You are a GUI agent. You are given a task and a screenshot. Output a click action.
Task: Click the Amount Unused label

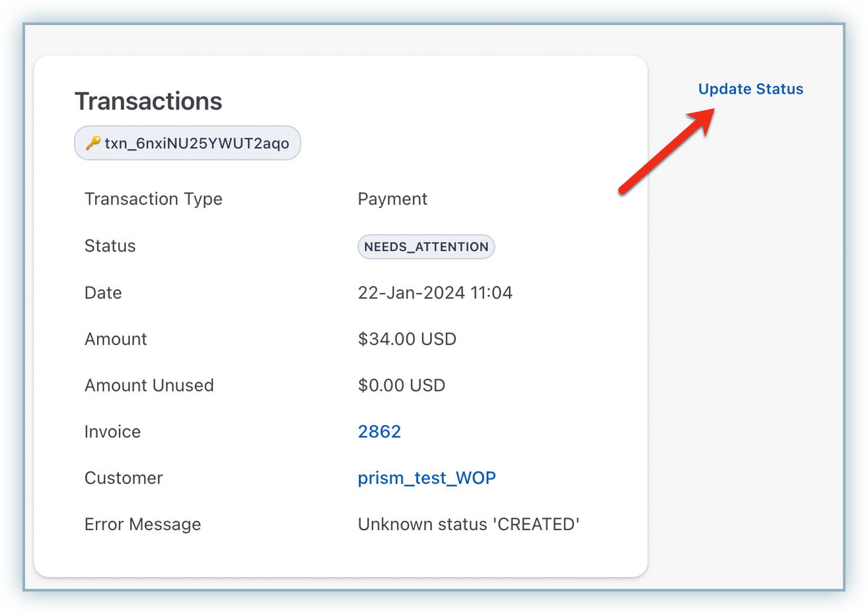(149, 386)
